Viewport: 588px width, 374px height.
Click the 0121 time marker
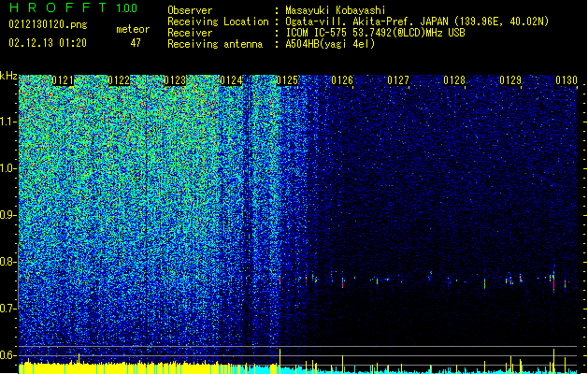[63, 80]
